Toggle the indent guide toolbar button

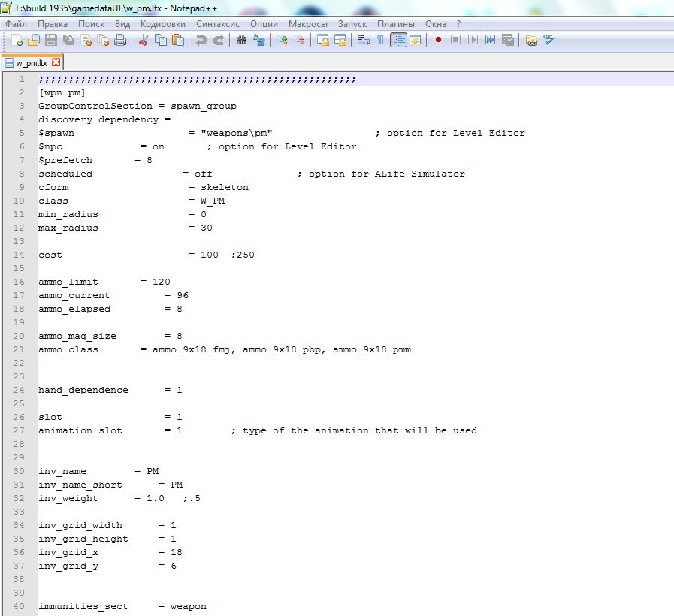(x=398, y=41)
